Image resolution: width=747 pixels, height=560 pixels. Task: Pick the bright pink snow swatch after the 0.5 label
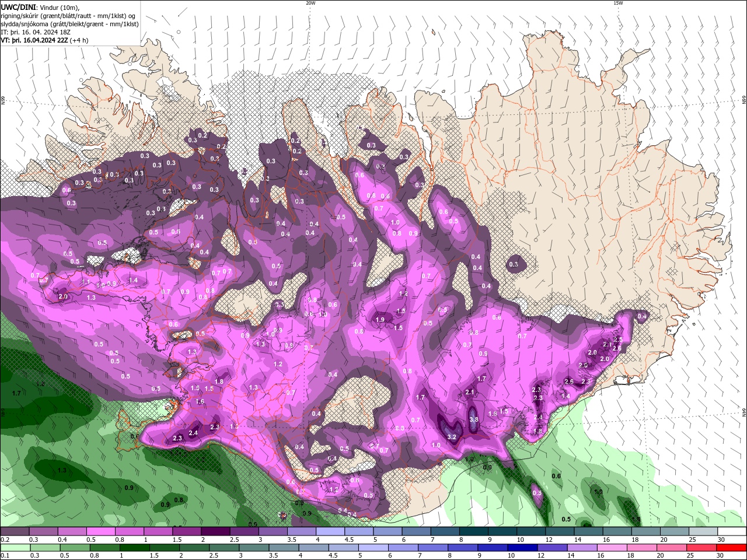coord(101,531)
